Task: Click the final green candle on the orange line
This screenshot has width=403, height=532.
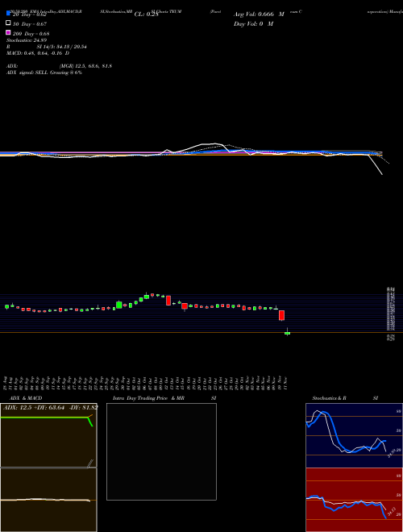Action: coord(287,334)
